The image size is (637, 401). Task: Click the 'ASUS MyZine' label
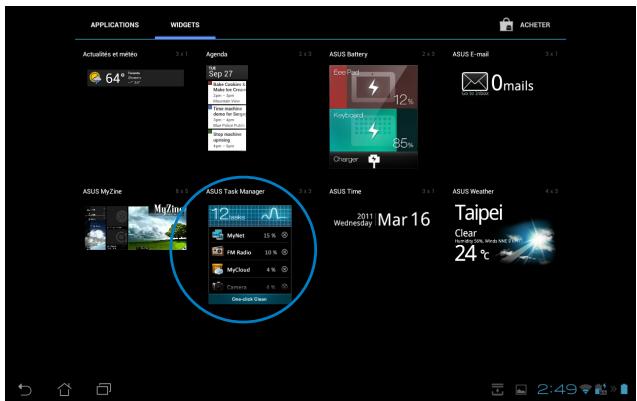coord(102,191)
